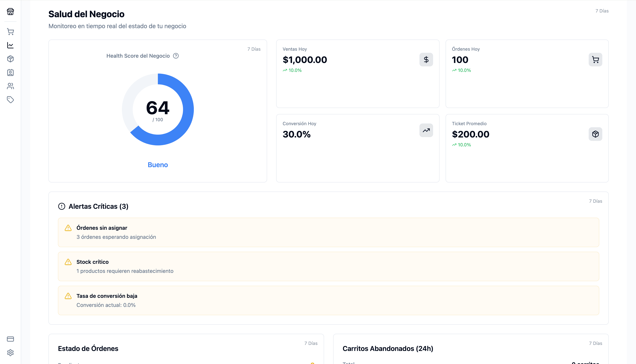Open the contacts badge sidebar icon
636x364 pixels.
pos(10,72)
